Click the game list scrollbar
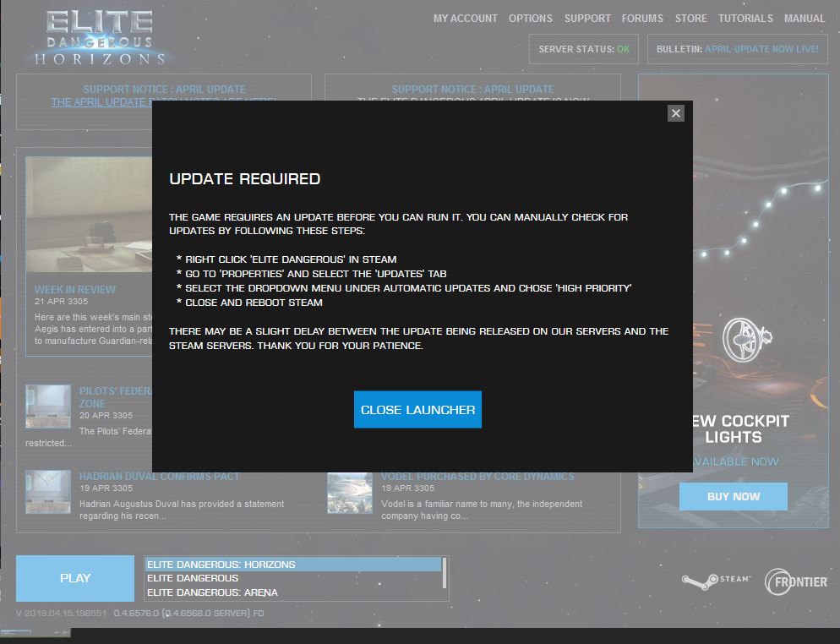The image size is (840, 644). (445, 573)
